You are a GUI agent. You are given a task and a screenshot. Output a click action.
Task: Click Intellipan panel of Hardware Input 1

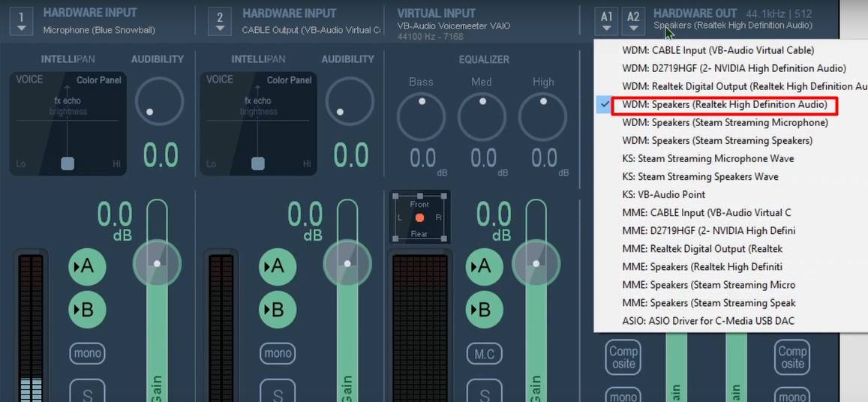pyautogui.click(x=68, y=124)
